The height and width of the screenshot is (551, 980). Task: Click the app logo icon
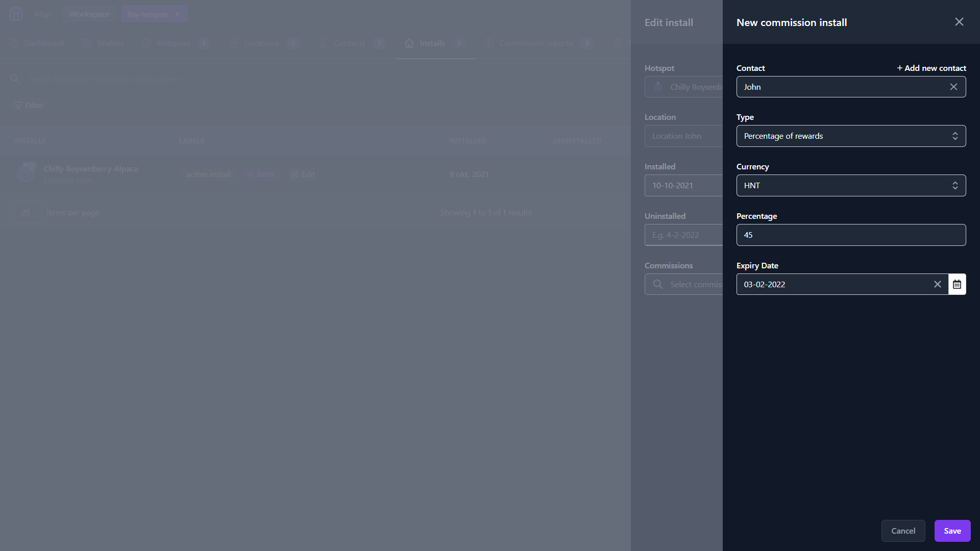pyautogui.click(x=16, y=14)
